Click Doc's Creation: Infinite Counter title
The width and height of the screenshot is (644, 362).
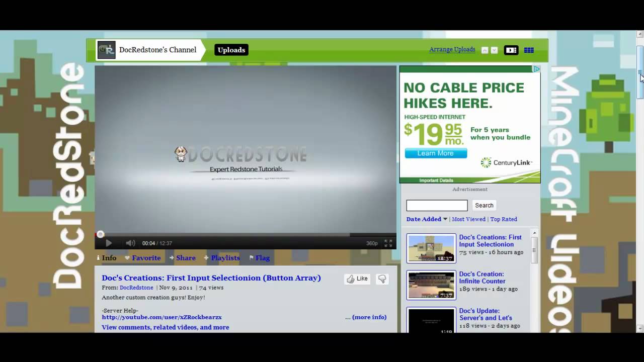click(482, 278)
